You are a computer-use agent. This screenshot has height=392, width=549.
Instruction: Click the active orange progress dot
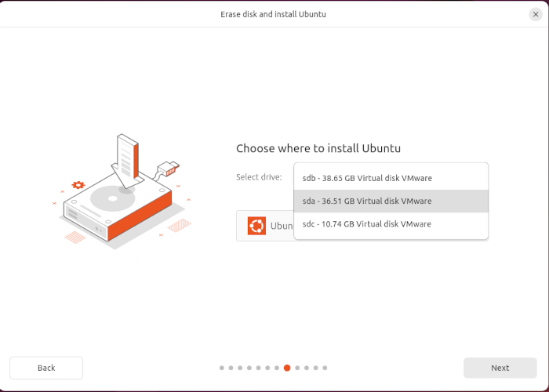[287, 368]
